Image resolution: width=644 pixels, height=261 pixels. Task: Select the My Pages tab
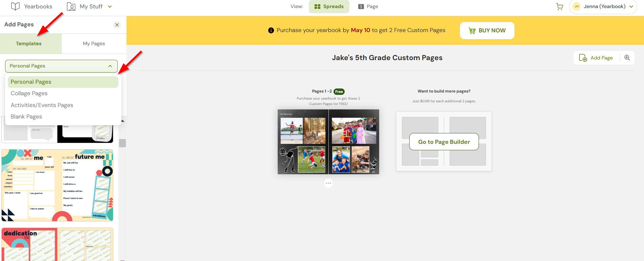[x=94, y=44]
